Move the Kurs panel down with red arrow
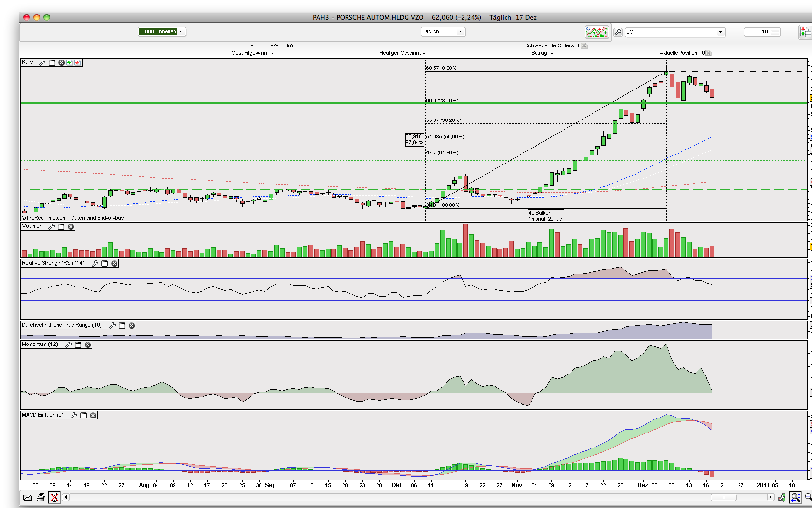Image resolution: width=812 pixels, height=508 pixels. [77, 62]
